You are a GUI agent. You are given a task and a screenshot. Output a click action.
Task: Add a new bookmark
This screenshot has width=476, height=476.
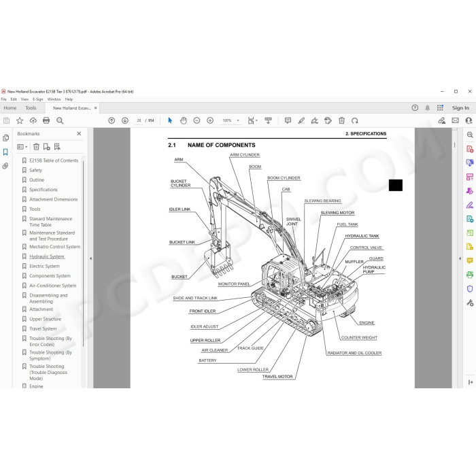46,147
